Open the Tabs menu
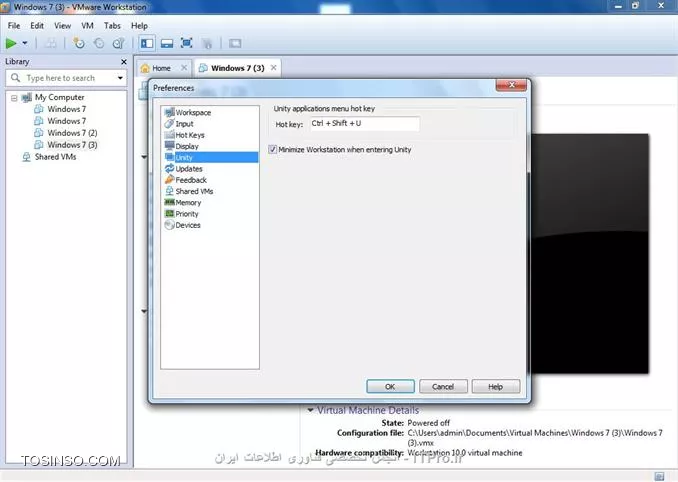This screenshot has height=482, width=678. tap(112, 26)
